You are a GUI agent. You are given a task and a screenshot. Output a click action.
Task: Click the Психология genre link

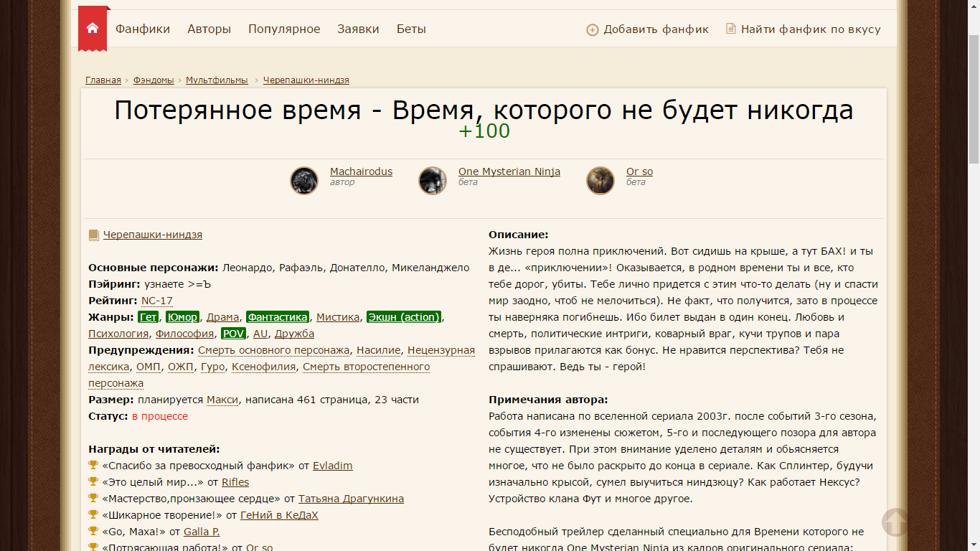(118, 334)
